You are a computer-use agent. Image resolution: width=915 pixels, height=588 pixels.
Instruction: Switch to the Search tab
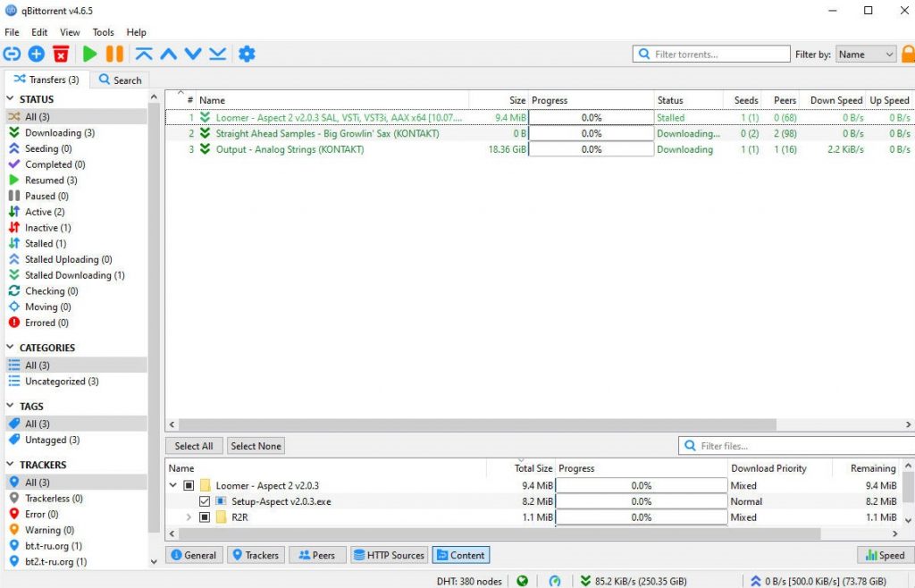click(121, 80)
